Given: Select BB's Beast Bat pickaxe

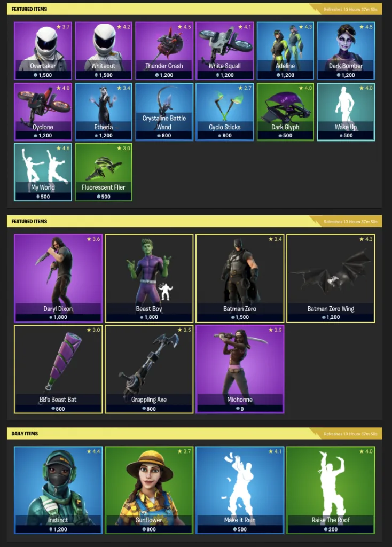Looking at the screenshot, I should point(58,369).
